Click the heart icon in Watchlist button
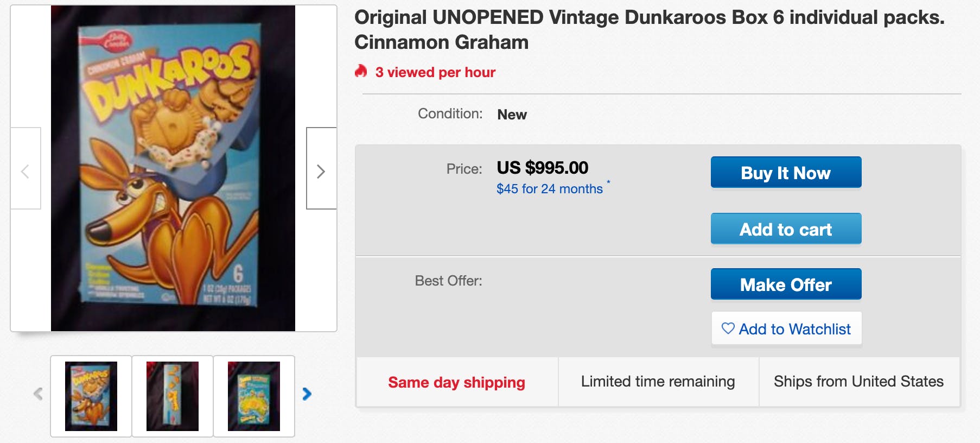Viewport: 980px width, 443px height. (x=728, y=328)
